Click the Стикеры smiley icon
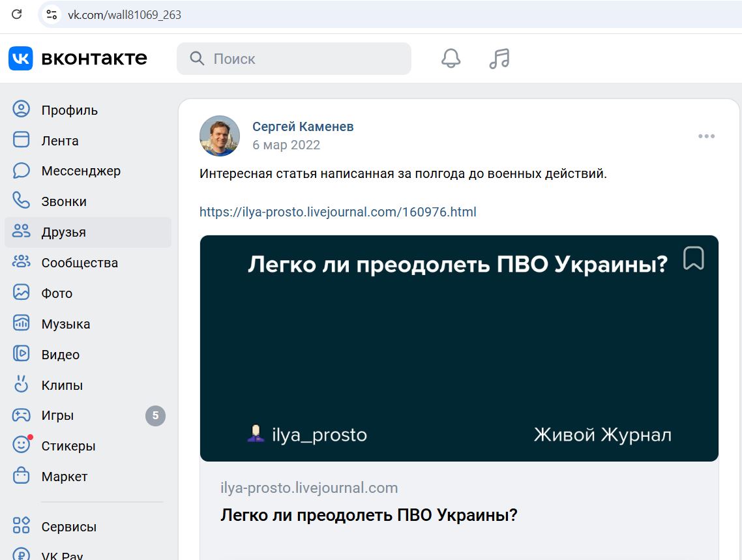742x560 pixels. (22, 444)
